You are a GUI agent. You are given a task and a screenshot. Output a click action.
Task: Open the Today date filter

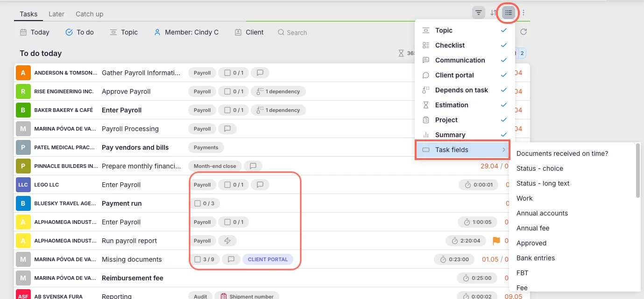(x=35, y=32)
